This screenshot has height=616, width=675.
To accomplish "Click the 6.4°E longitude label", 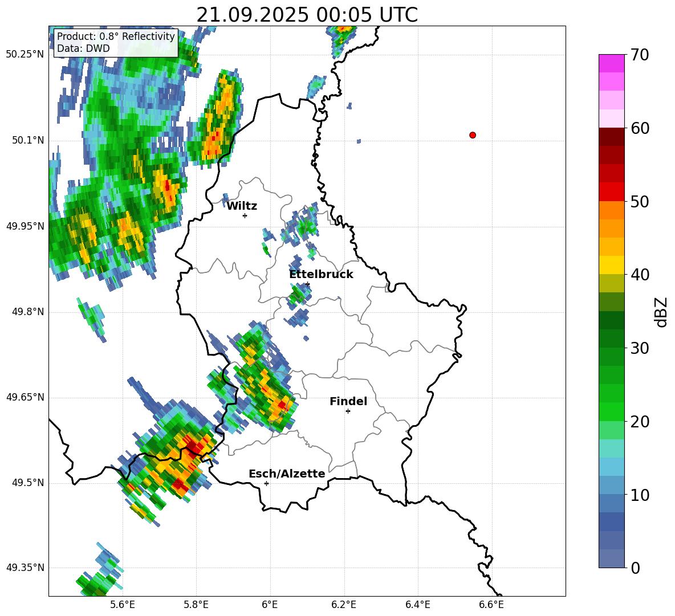I will pyautogui.click(x=417, y=605).
